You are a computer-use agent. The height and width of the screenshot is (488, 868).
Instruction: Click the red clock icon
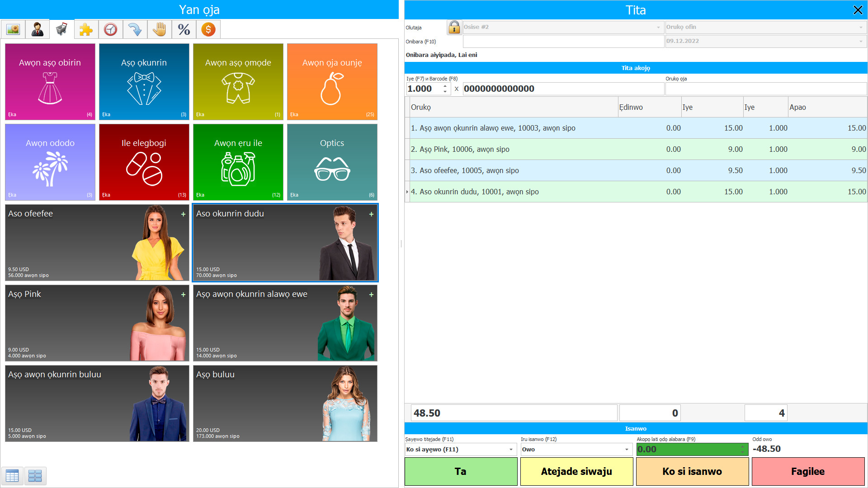[x=110, y=29]
